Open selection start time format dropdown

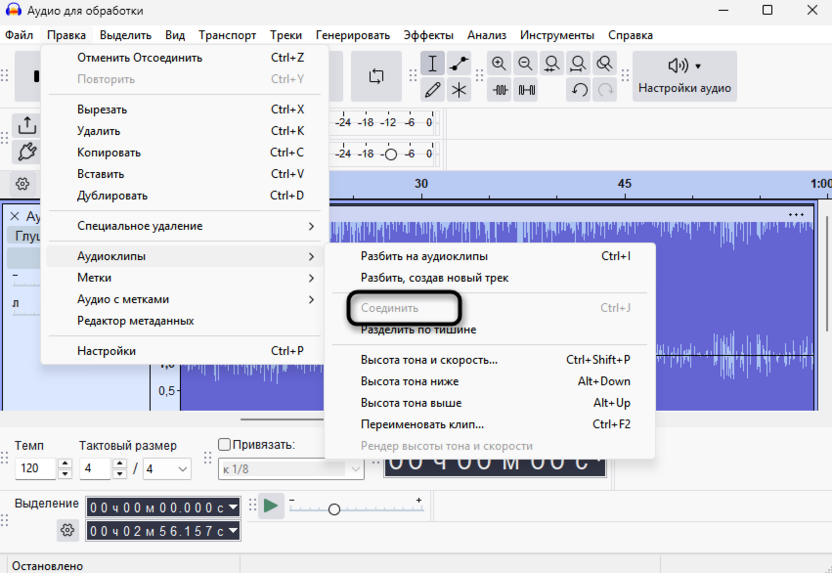tap(233, 507)
